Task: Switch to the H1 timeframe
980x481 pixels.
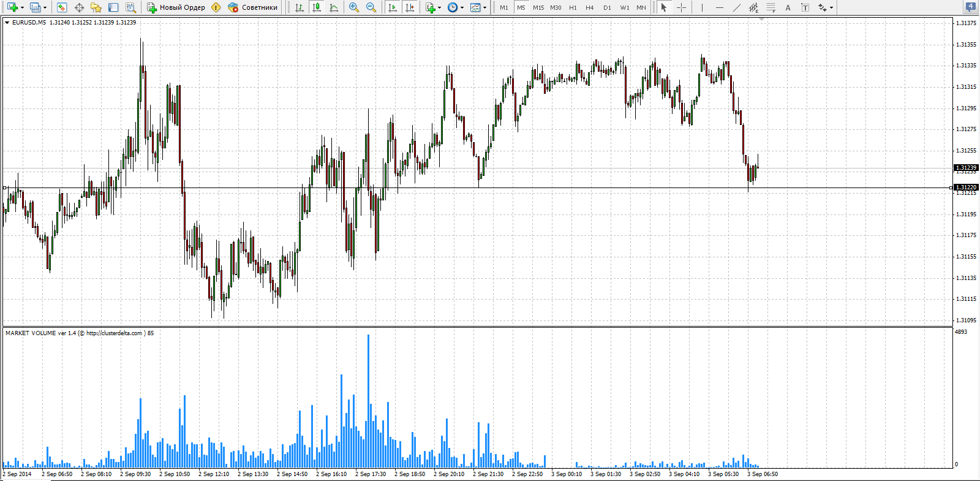Action: pyautogui.click(x=573, y=7)
